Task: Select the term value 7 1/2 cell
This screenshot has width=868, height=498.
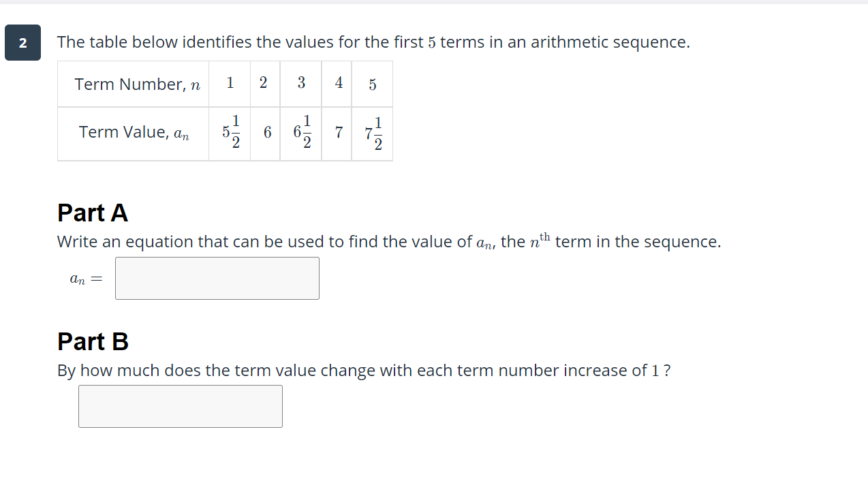Action: 372,134
